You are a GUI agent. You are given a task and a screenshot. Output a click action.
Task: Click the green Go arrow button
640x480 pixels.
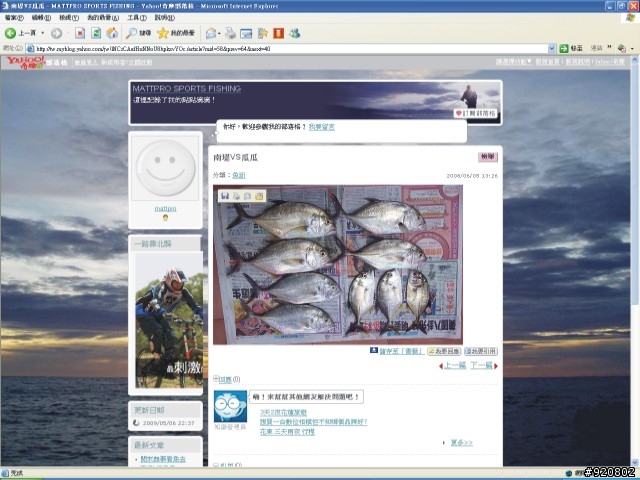click(564, 49)
